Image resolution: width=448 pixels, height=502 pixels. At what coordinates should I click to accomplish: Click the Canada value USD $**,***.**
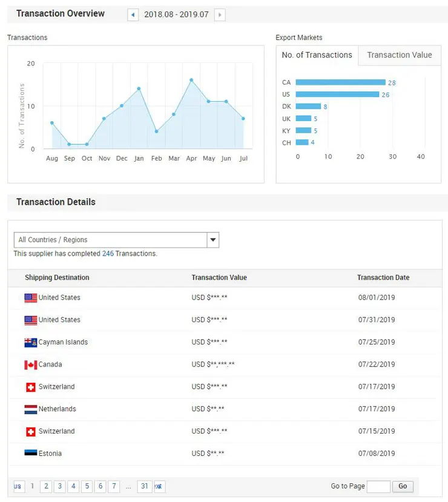click(213, 365)
